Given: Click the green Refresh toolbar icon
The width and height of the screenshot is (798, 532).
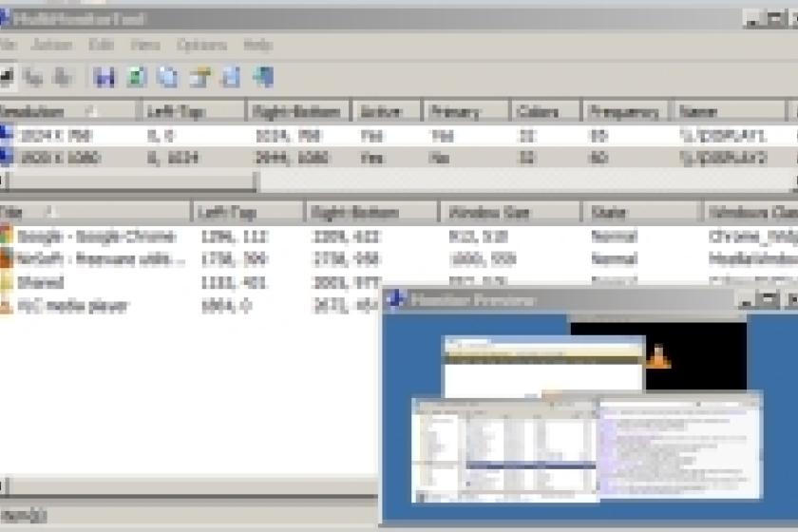Looking at the screenshot, I should [x=136, y=77].
